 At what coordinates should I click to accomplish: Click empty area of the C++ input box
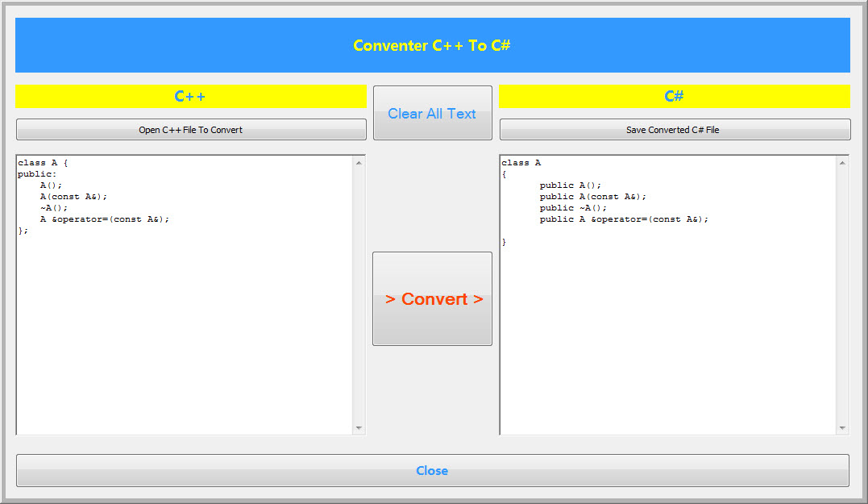(x=185, y=332)
